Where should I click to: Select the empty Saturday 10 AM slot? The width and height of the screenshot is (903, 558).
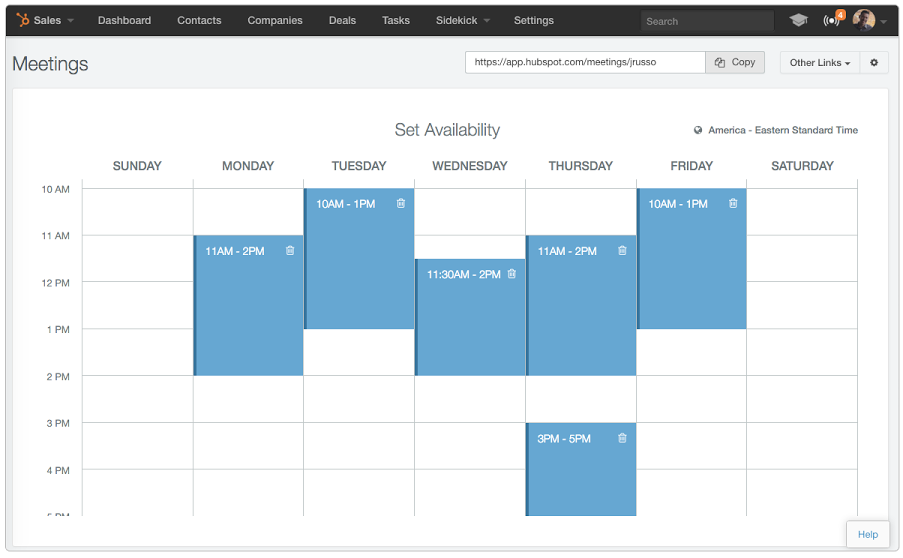click(x=802, y=211)
